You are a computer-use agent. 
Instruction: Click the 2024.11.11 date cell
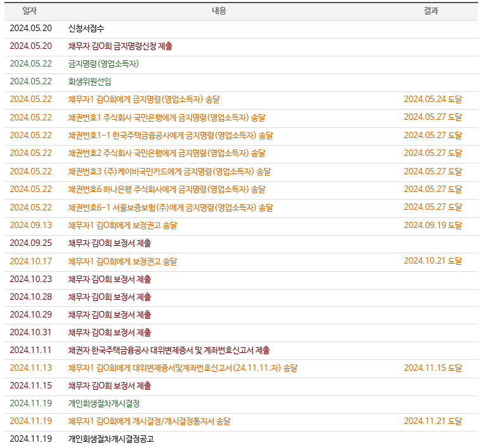[x=30, y=350]
